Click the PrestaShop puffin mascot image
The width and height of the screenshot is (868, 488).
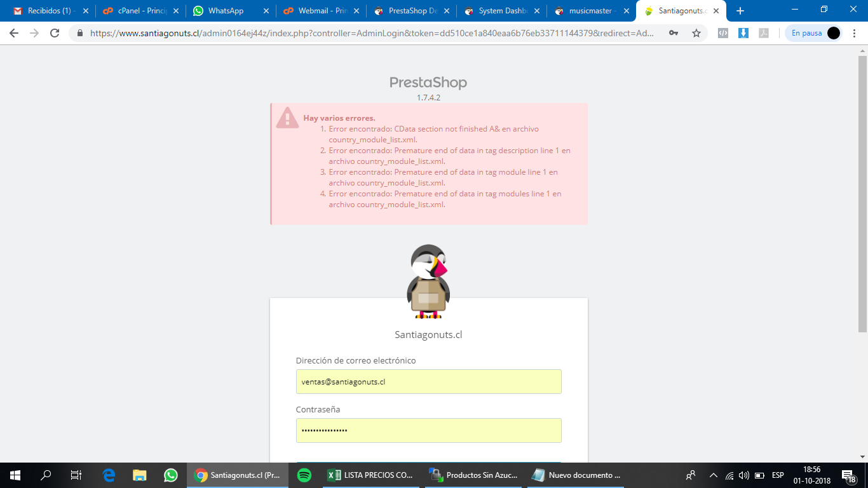[429, 281]
